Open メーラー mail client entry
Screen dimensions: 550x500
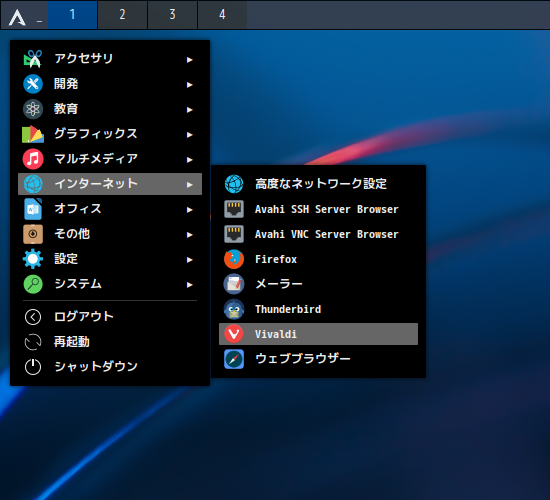pyautogui.click(x=318, y=284)
